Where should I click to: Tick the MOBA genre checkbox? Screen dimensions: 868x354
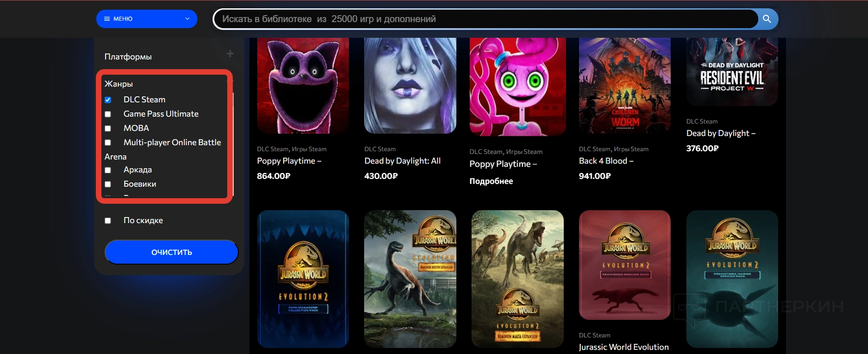click(108, 129)
